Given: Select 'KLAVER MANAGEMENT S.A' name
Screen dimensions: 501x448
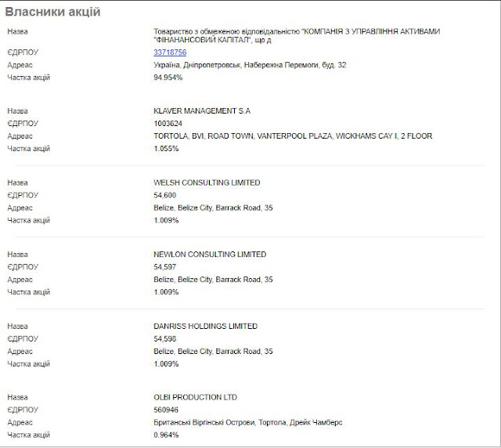Looking at the screenshot, I should pyautogui.click(x=202, y=111).
